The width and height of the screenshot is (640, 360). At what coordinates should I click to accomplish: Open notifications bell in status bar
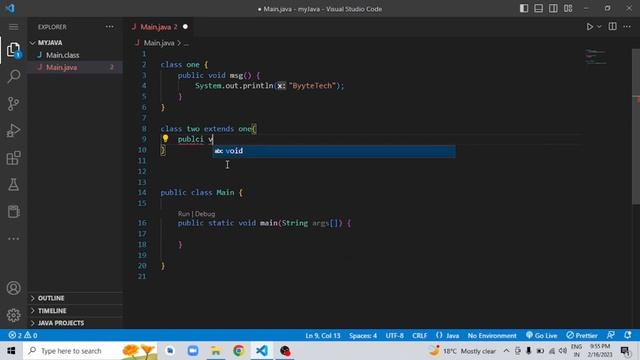point(628,336)
